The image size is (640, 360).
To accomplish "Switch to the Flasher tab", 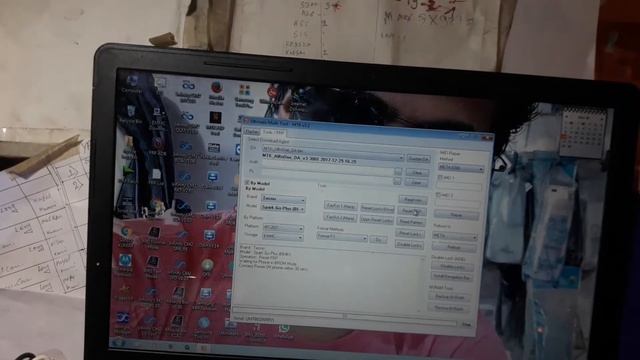I will tap(252, 132).
